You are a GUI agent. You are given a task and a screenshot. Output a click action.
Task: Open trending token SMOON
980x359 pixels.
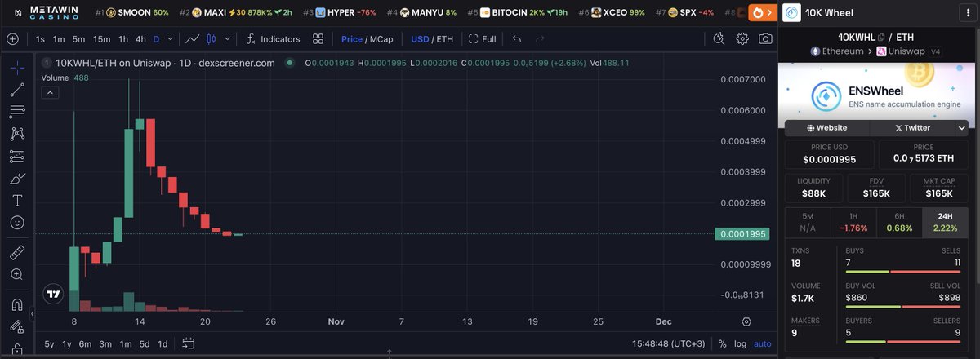[x=131, y=13]
